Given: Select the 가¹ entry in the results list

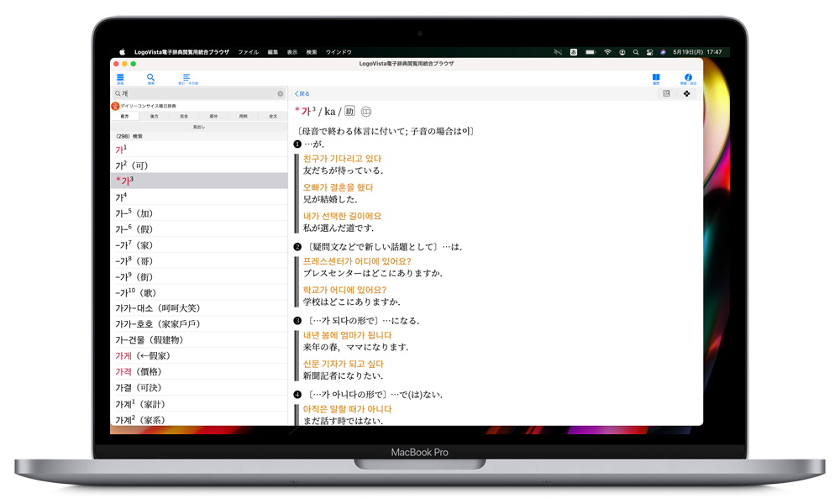Looking at the screenshot, I should pos(199,150).
